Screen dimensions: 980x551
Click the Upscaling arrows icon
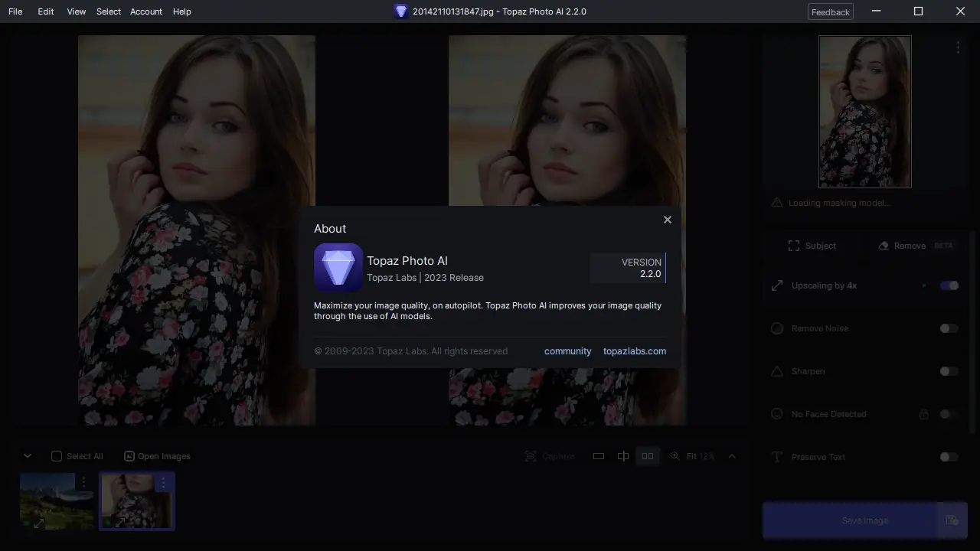pyautogui.click(x=777, y=285)
